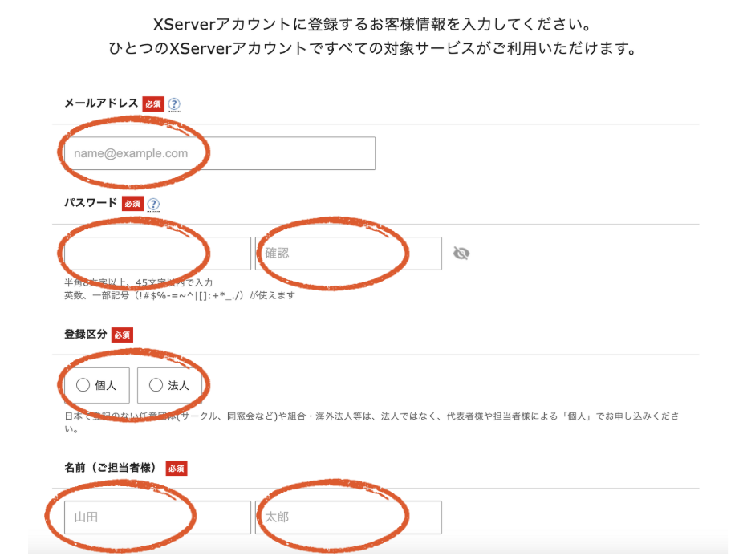Click the 登録区分 section label

(x=85, y=335)
